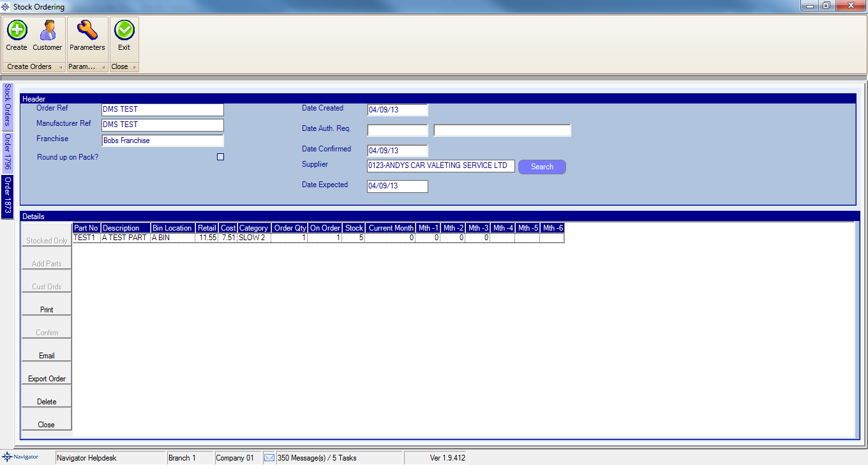Click the Order Qty column header
This screenshot has width=868, height=465.
point(290,228)
